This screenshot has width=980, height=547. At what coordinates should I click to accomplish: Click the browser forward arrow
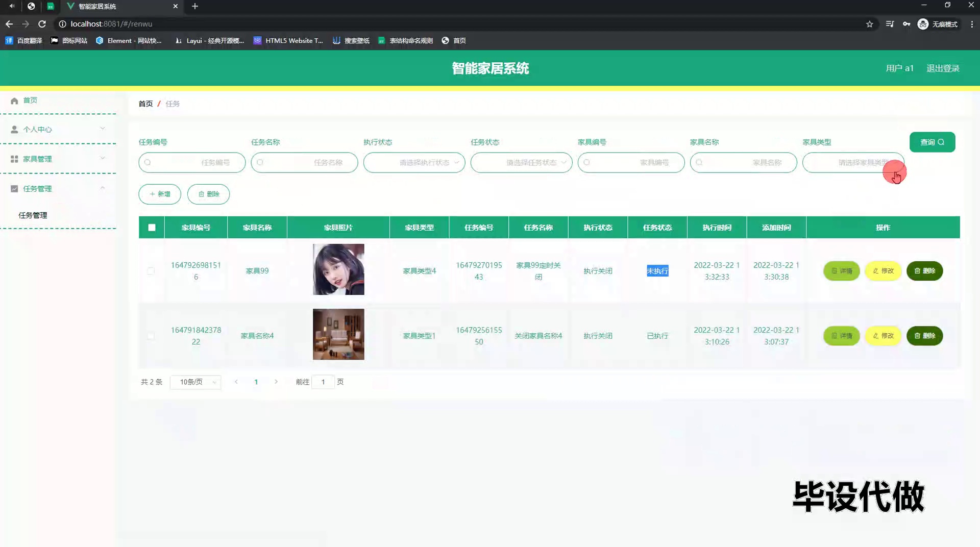[x=26, y=24]
